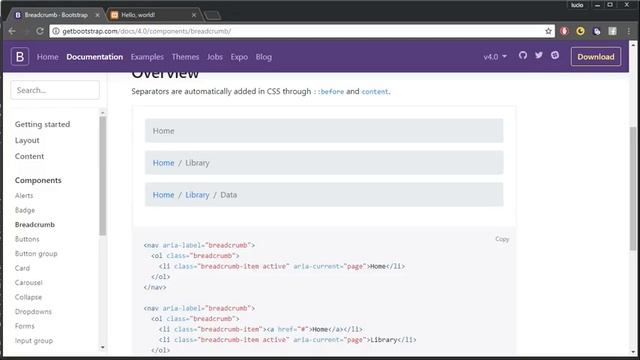Click the sidebar scrollbar thumb
The width and height of the screenshot is (640, 360).
[102, 176]
